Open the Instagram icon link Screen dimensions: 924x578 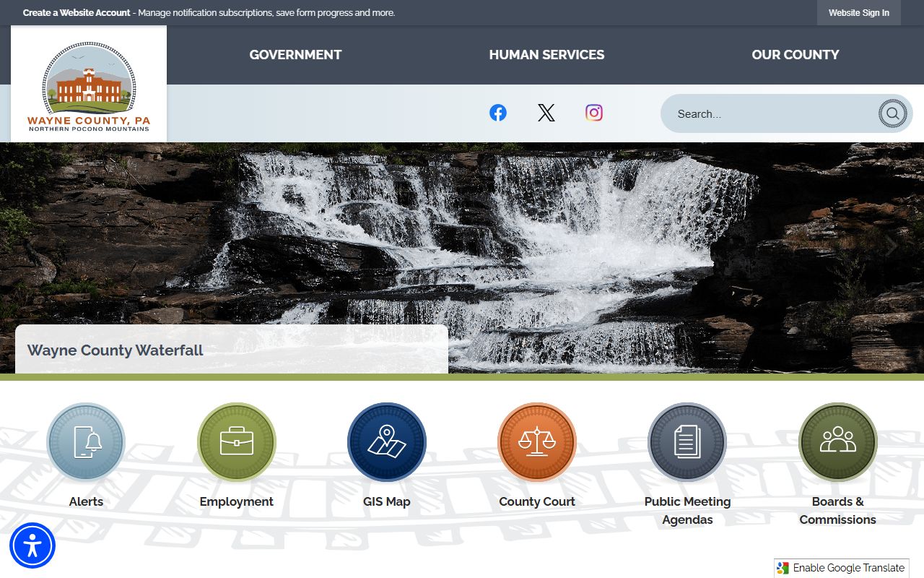(x=594, y=113)
